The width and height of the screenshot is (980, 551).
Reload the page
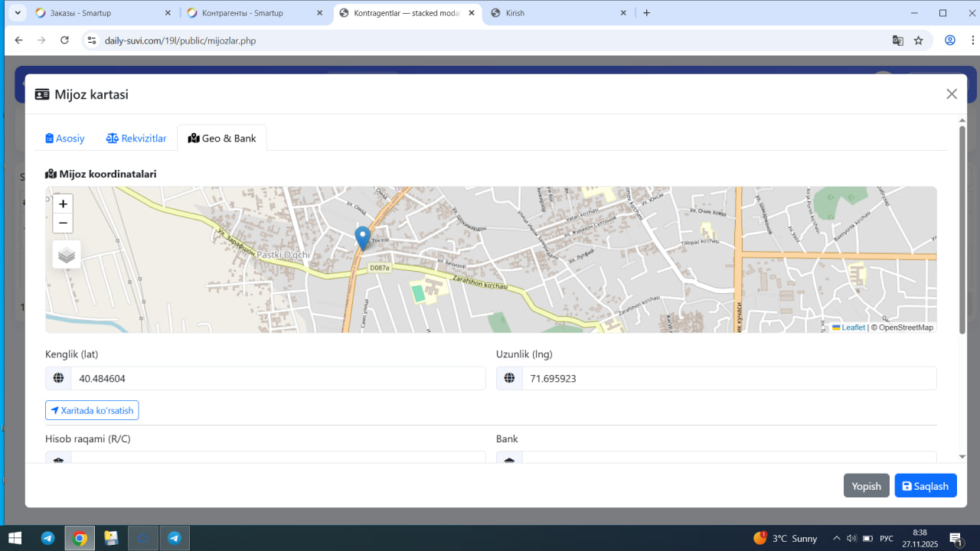click(64, 41)
